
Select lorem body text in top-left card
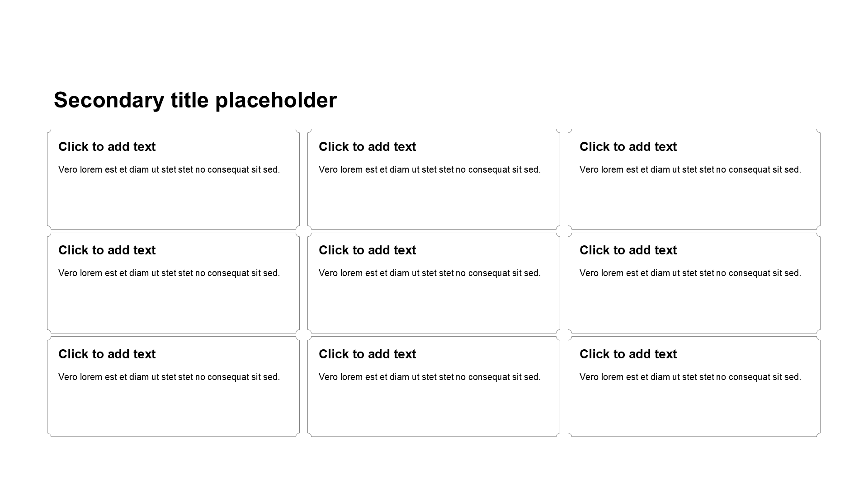[169, 170]
